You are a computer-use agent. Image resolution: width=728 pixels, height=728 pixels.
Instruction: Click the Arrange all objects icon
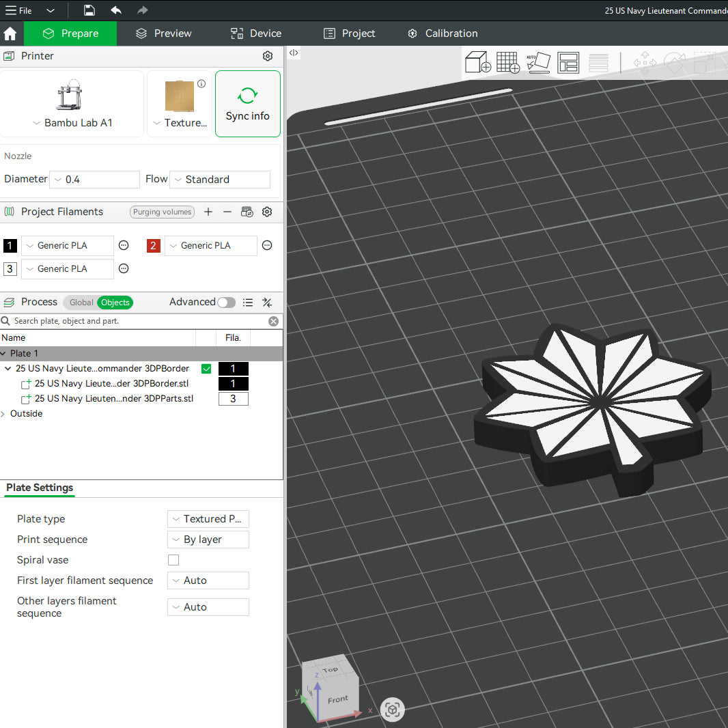pos(568,62)
